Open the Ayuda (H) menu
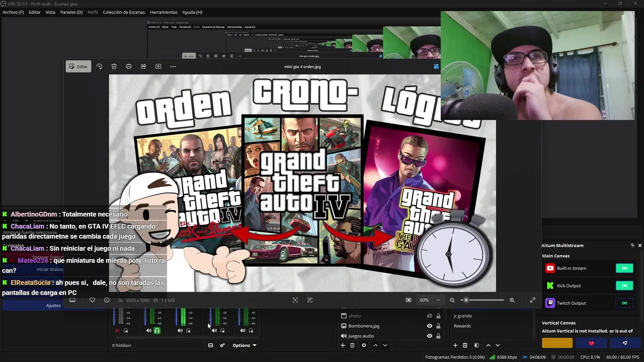Viewport: 644px width, 362px height. pos(192,12)
